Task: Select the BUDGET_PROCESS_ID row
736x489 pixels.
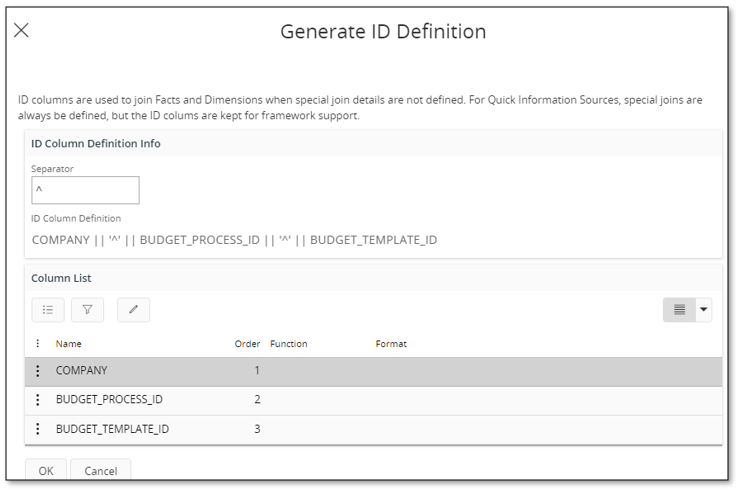Action: tap(374, 400)
